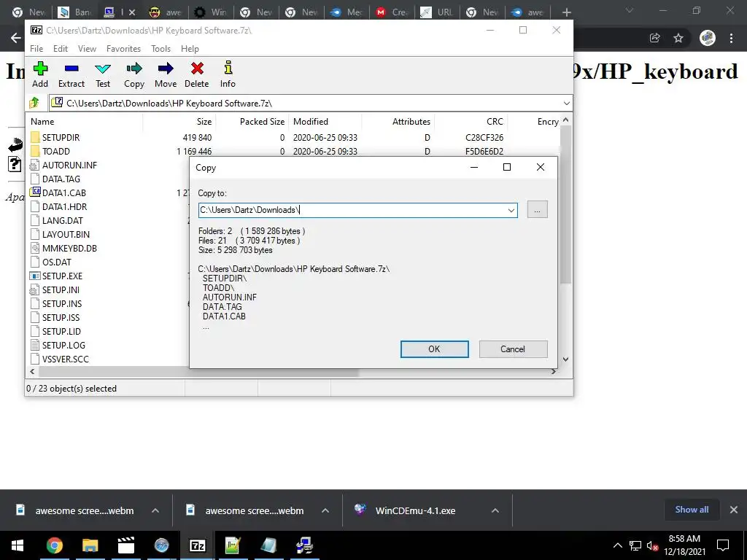Screen dimensions: 747x560
Task: Expand the Copy to path dropdown
Action: [511, 210]
